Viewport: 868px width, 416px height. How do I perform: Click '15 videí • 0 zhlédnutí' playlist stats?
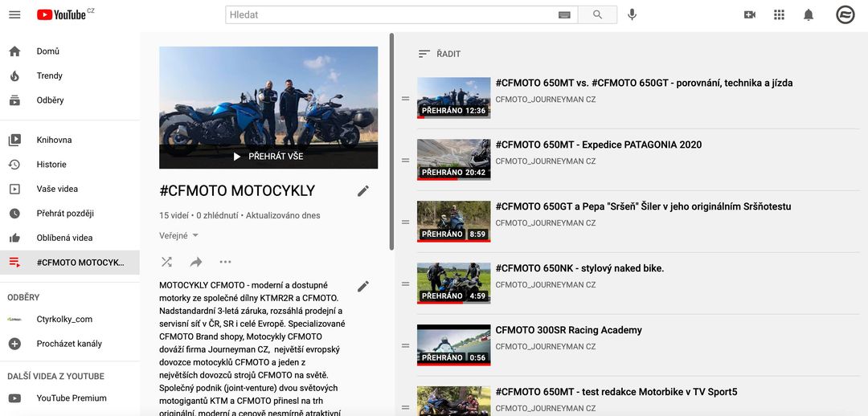[199, 216]
